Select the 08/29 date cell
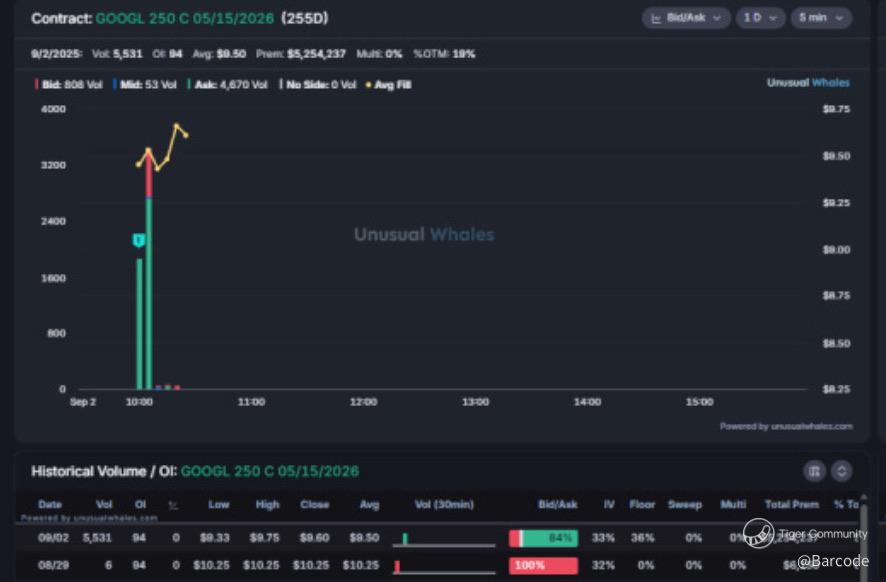This screenshot has height=582, width=886. tap(53, 564)
